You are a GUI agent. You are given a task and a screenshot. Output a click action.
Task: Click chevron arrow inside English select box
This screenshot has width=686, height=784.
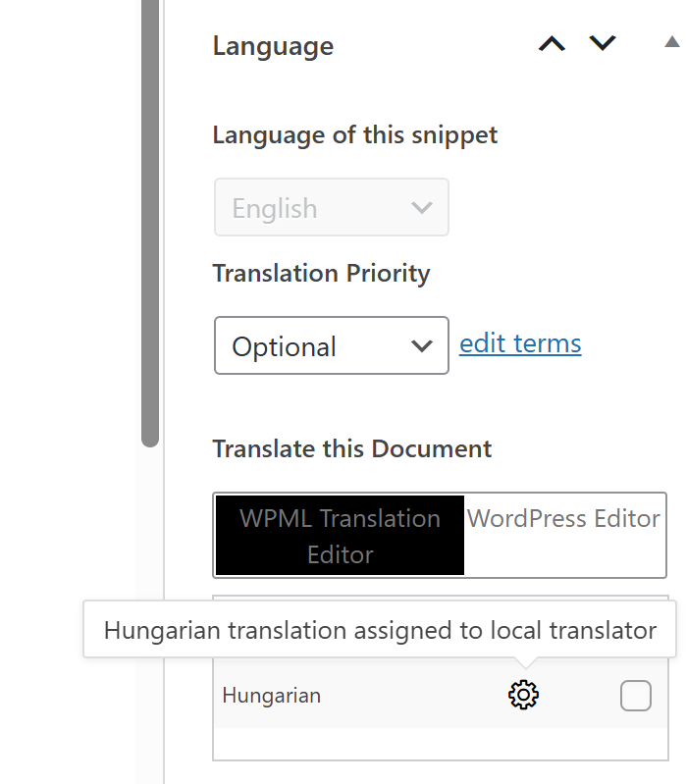point(421,207)
